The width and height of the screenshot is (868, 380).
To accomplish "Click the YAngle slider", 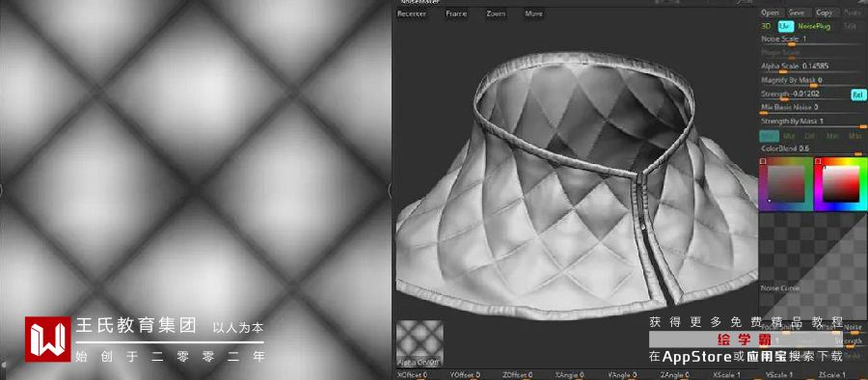I will (631, 375).
